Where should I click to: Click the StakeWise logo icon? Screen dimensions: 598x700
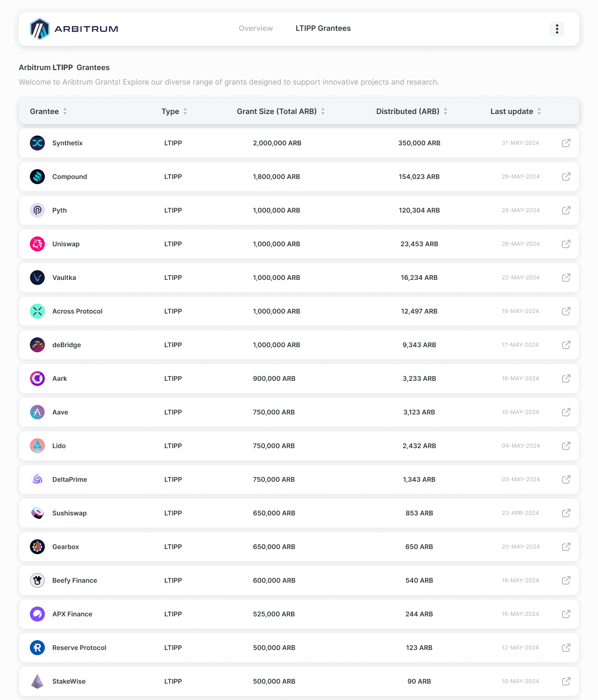tap(37, 681)
